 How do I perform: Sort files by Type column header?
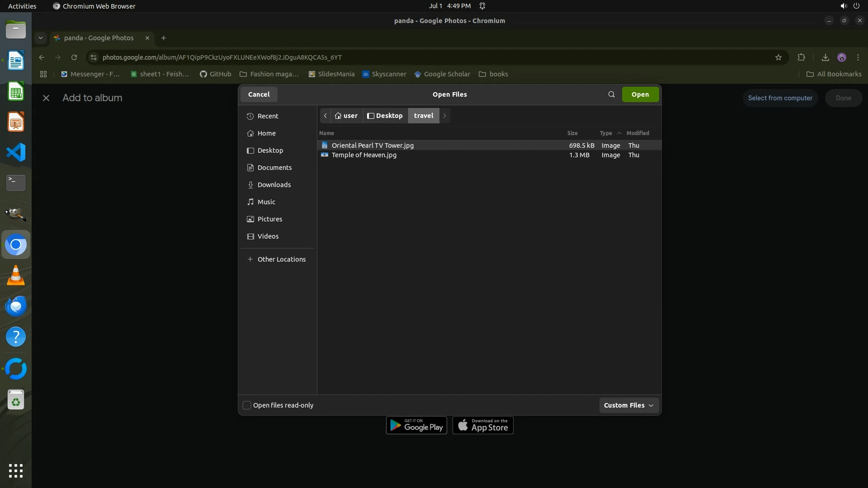pyautogui.click(x=606, y=133)
